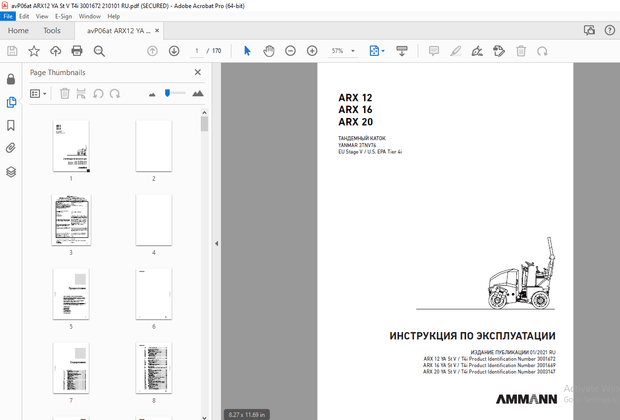Screen dimensions: 620x420
Task: Rotate pages counterclockwise in thumbnails panel
Action: pos(98,94)
